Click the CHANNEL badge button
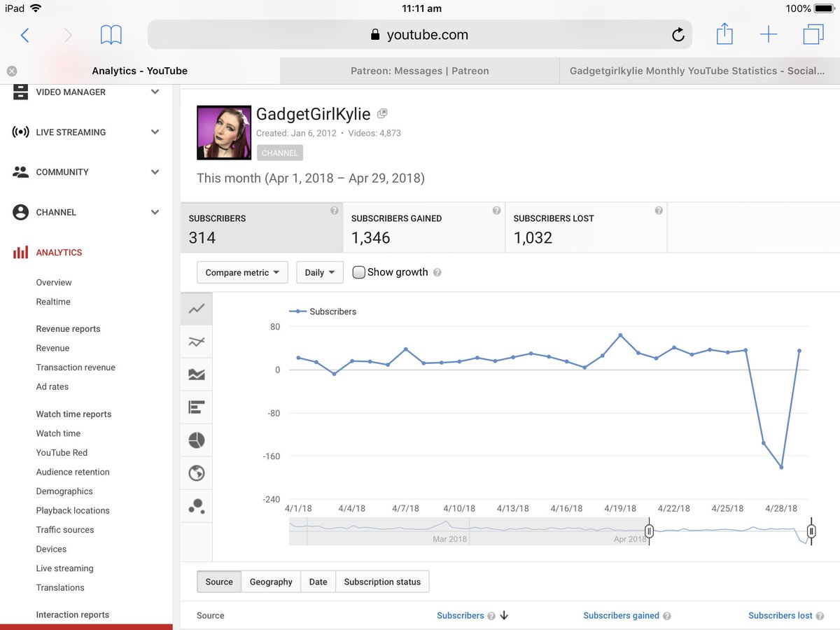The image size is (840, 630). tap(279, 153)
